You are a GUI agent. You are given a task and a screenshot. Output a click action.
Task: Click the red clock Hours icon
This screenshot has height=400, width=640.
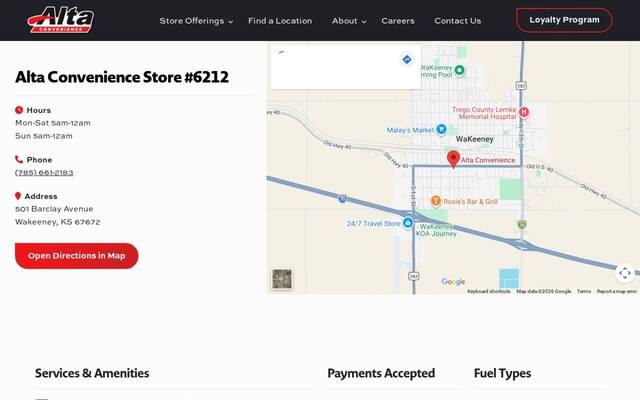click(19, 110)
